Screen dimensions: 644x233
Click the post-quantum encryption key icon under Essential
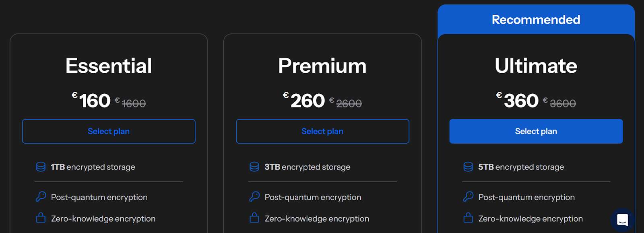40,197
